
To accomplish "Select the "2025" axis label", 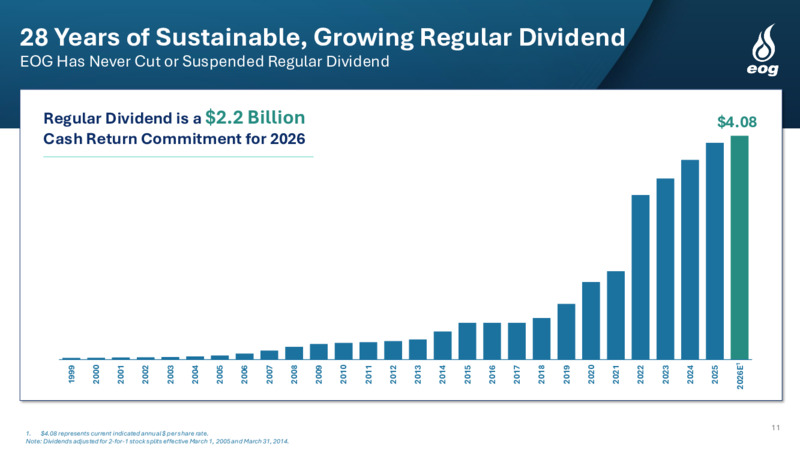I will (x=715, y=374).
